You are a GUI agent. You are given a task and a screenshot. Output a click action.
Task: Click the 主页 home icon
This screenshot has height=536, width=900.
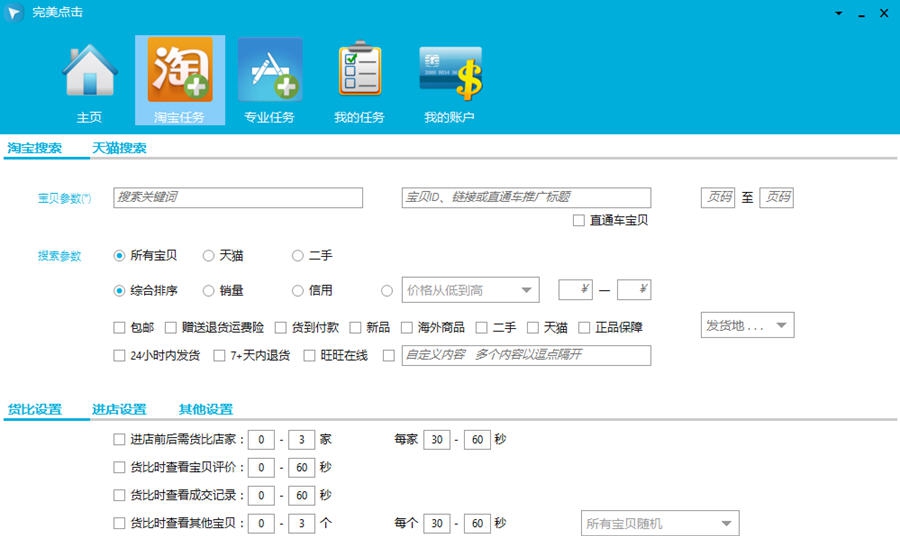coord(90,70)
